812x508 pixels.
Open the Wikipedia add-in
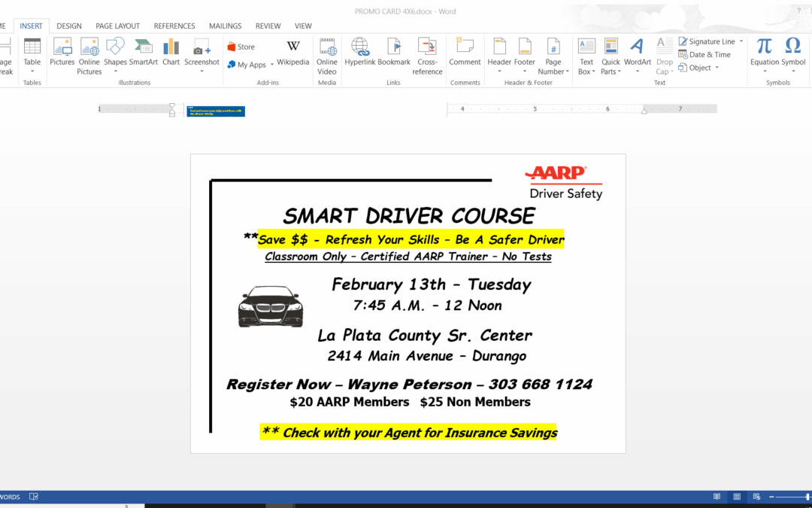point(292,53)
